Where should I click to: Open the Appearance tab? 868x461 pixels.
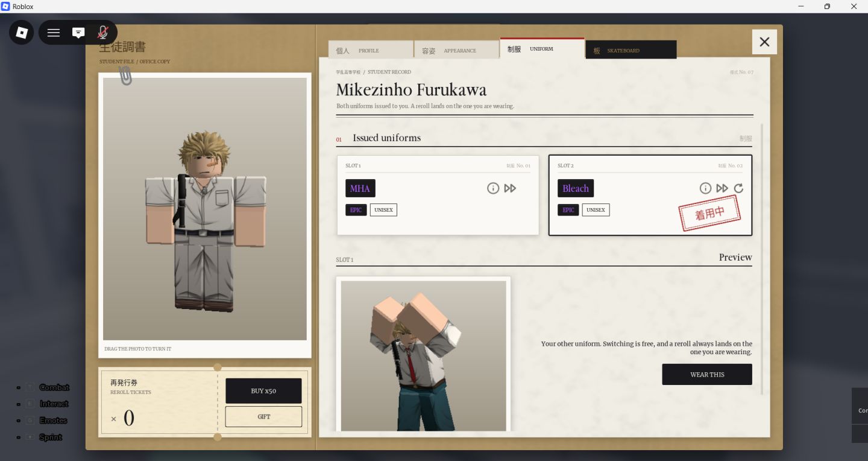click(x=457, y=50)
